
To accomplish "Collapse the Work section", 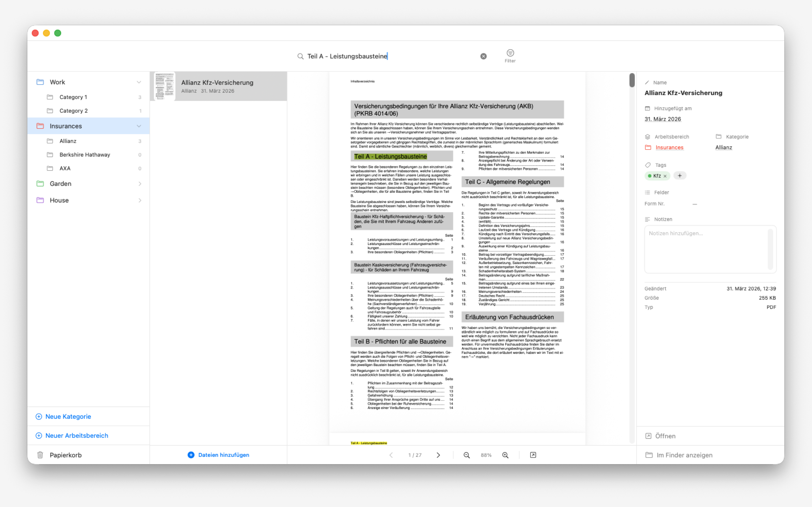I will (139, 82).
